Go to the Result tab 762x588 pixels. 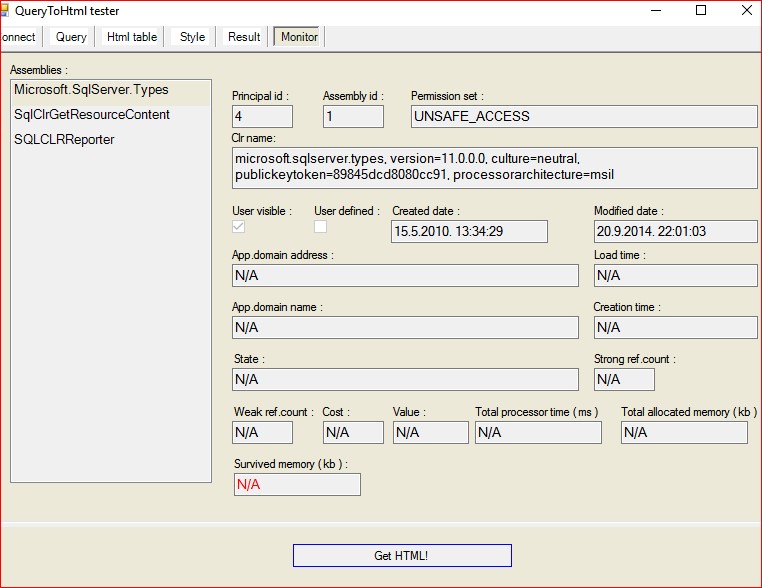[x=244, y=37]
